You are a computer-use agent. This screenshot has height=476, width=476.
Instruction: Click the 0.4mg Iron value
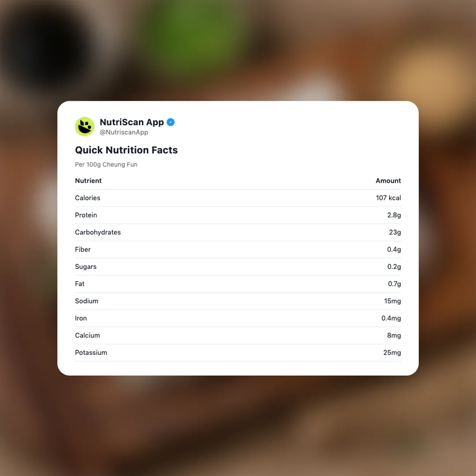(391, 318)
